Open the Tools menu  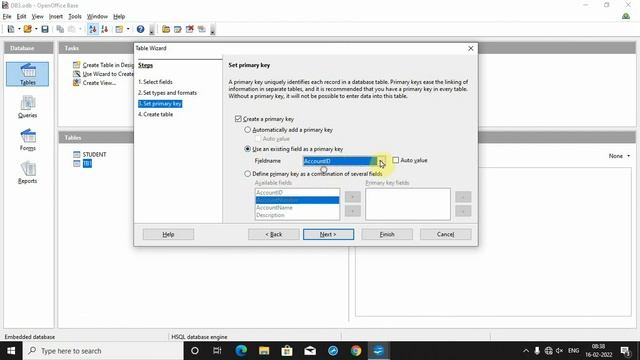(x=75, y=16)
